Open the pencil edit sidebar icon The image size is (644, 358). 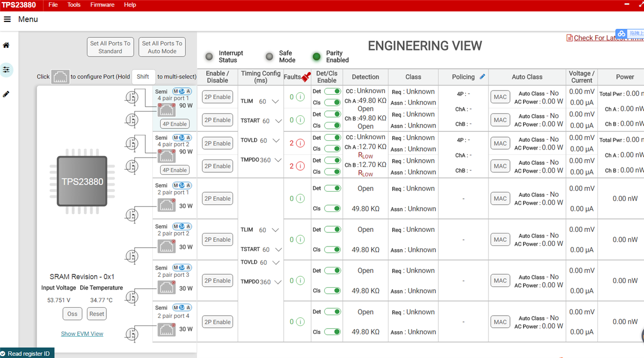[x=6, y=94]
